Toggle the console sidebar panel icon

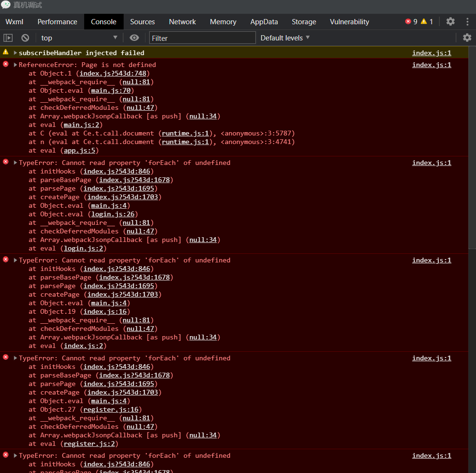[8, 38]
